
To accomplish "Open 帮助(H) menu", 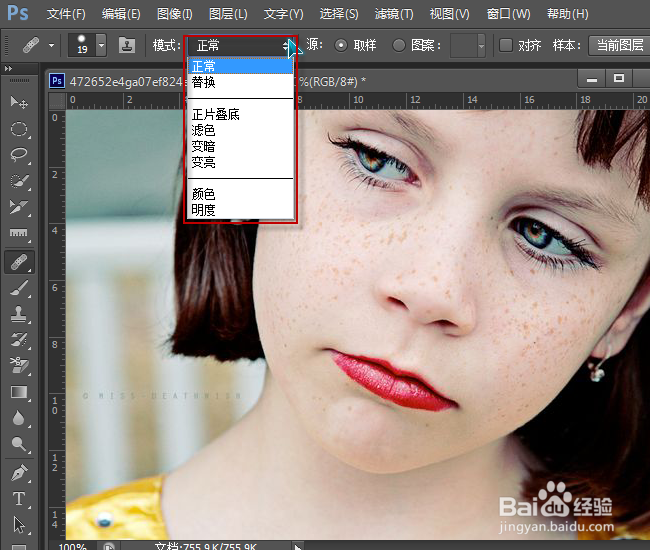I will point(568,14).
